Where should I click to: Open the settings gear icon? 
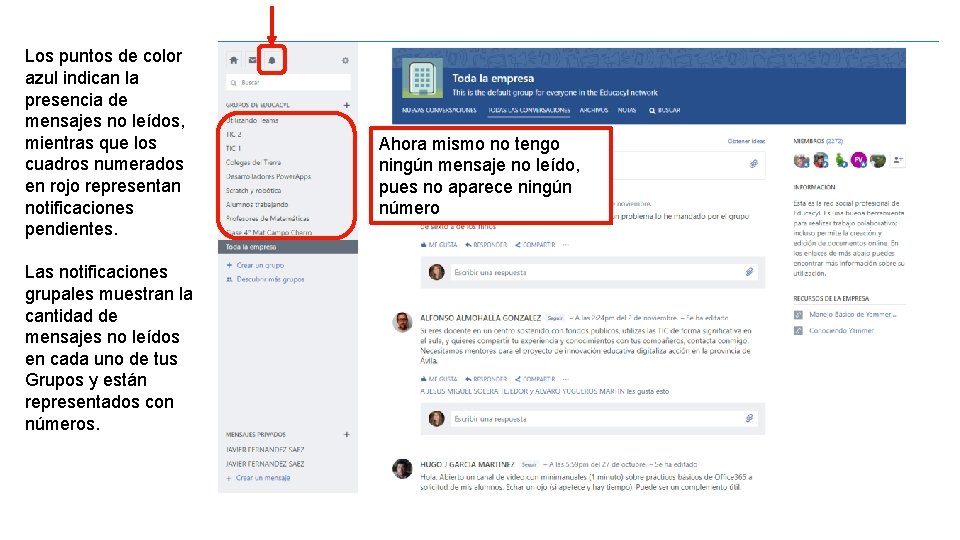click(345, 61)
